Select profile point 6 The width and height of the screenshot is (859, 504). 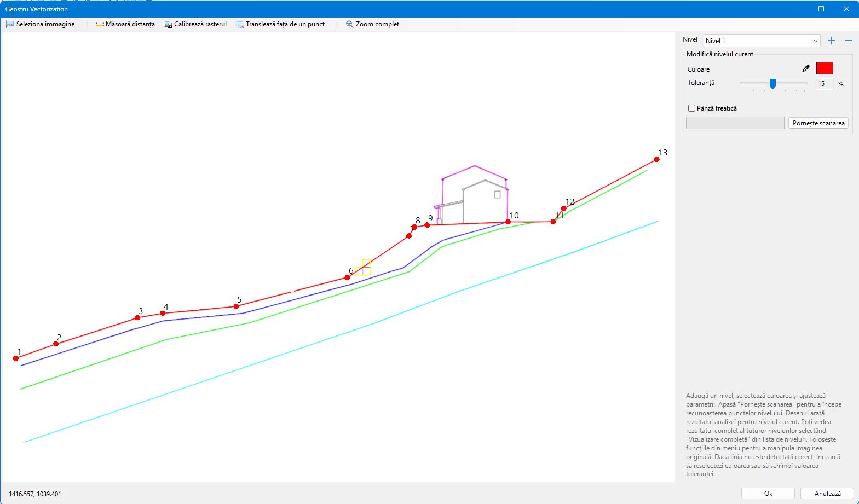point(347,277)
